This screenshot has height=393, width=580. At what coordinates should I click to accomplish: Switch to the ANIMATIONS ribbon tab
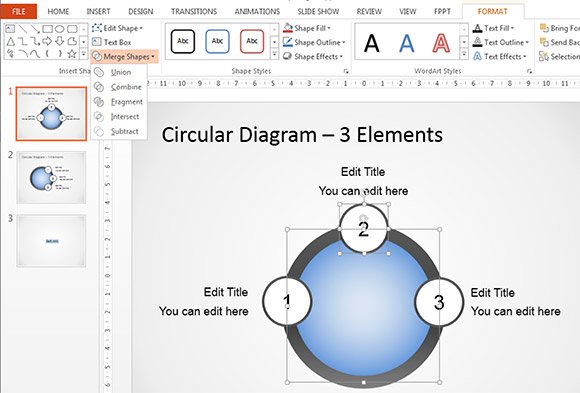tap(257, 11)
